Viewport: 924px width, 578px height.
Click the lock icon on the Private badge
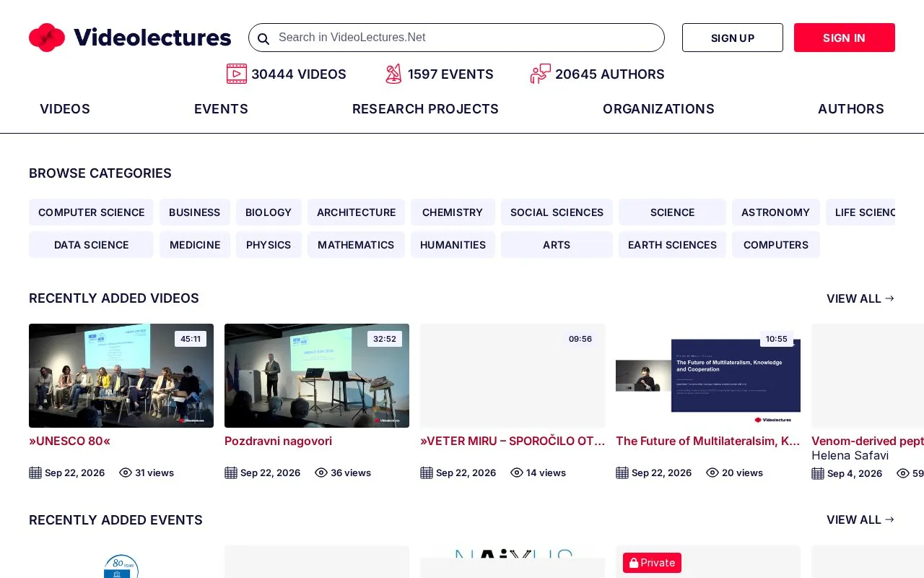click(x=634, y=563)
